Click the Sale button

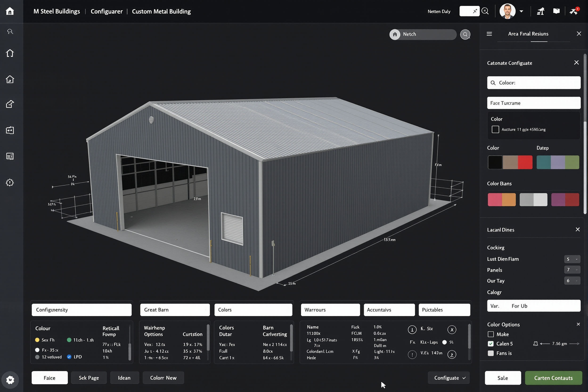tap(503, 378)
